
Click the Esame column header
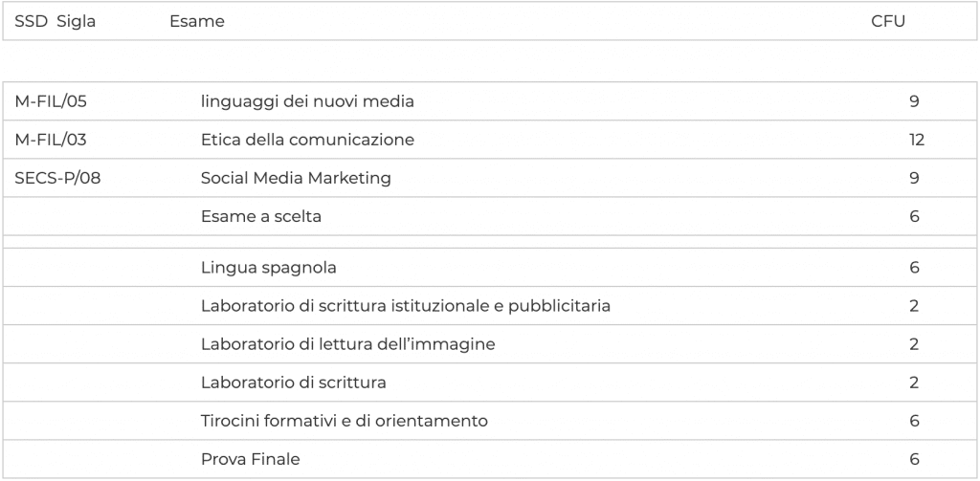pos(197,21)
